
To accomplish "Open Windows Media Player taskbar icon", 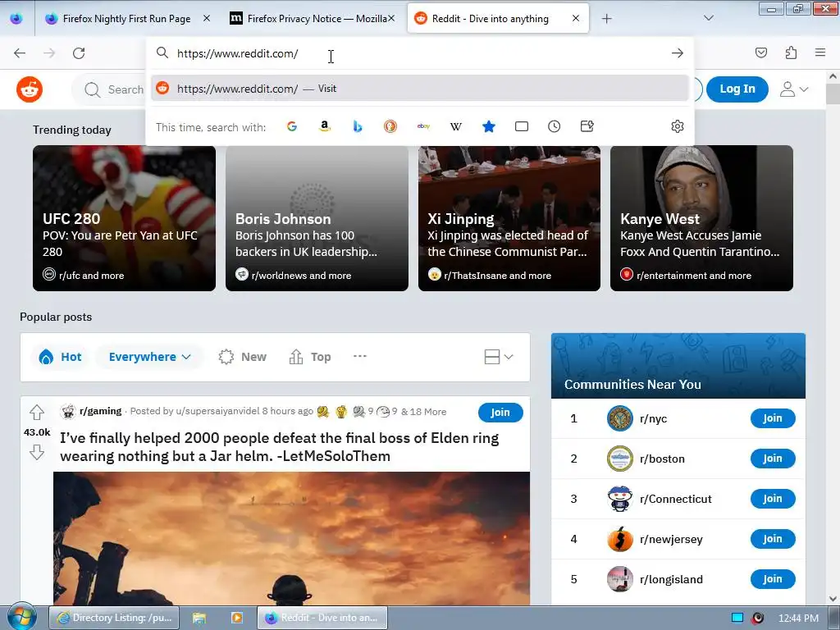I will [x=236, y=618].
